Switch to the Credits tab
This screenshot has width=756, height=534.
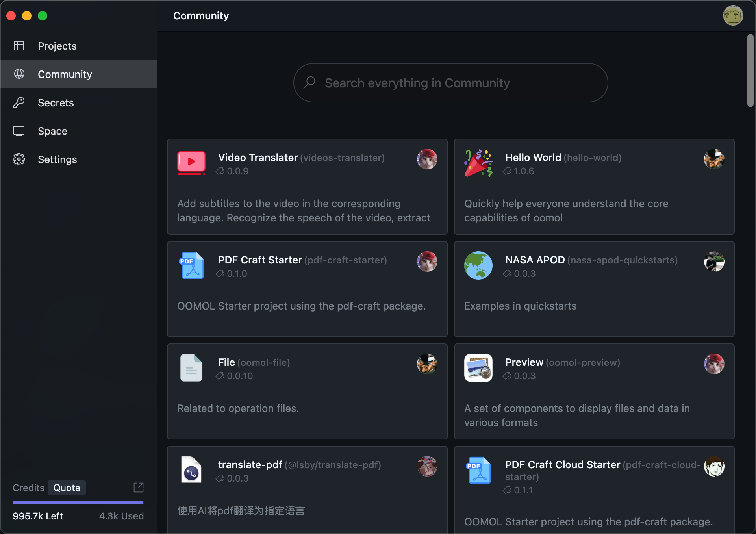(x=28, y=488)
